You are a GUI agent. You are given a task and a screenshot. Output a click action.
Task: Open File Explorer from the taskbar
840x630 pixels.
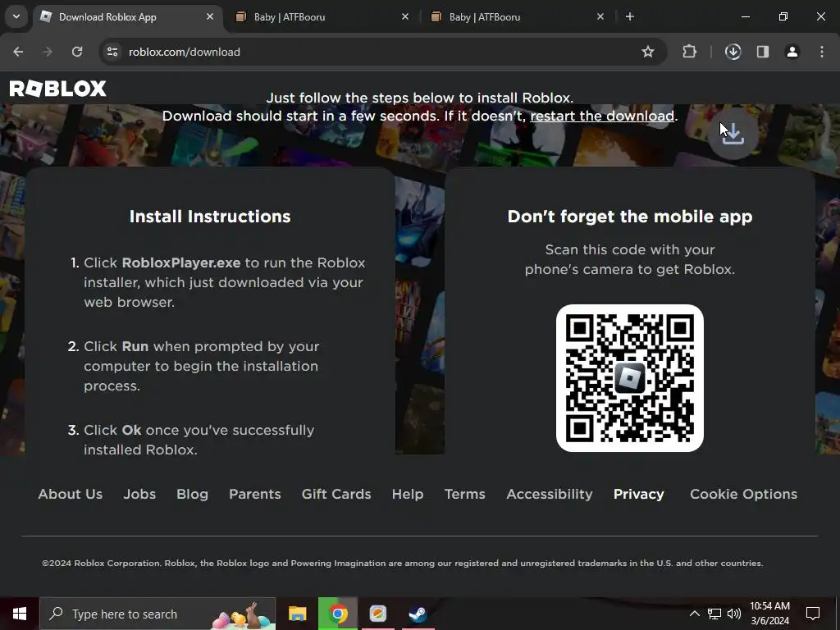(297, 614)
